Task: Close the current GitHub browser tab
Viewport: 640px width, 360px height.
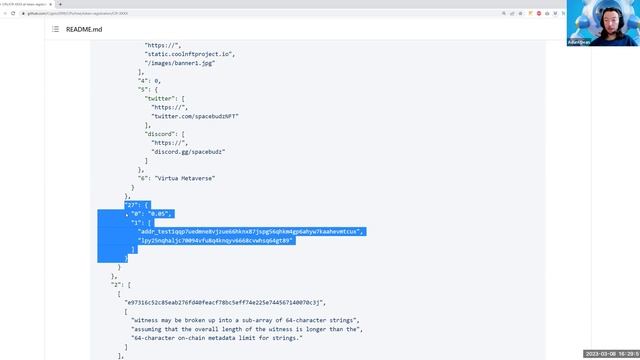Action: click(51, 4)
